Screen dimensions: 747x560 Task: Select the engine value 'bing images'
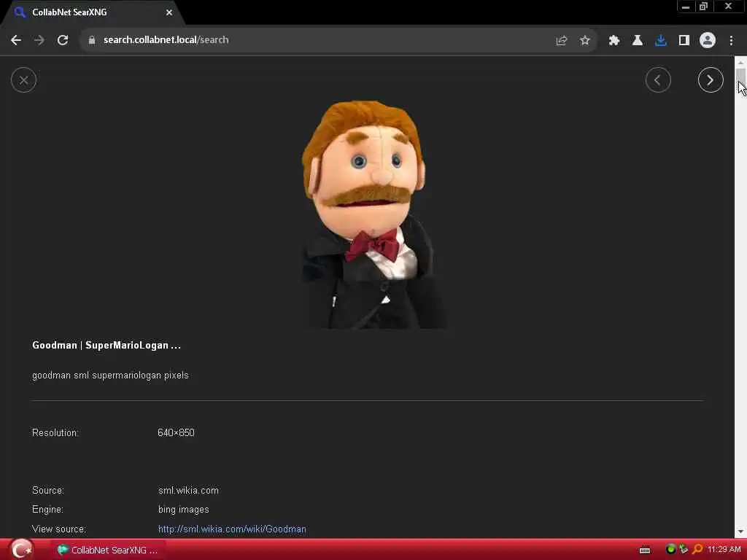pyautogui.click(x=183, y=510)
